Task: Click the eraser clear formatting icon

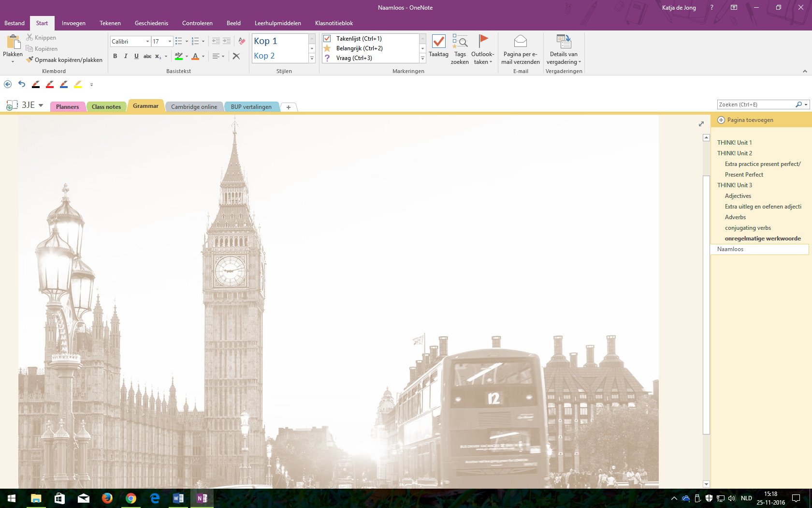Action: coord(242,41)
